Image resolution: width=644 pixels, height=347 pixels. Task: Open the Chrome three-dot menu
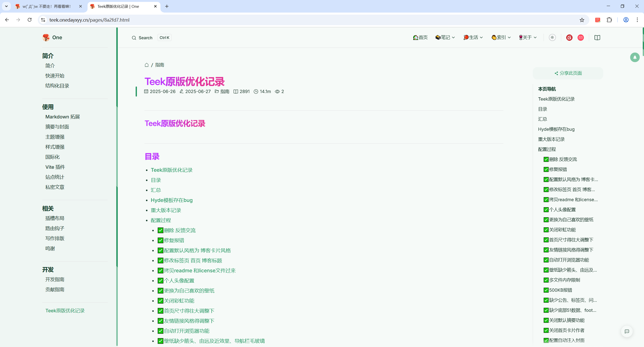coord(637,20)
